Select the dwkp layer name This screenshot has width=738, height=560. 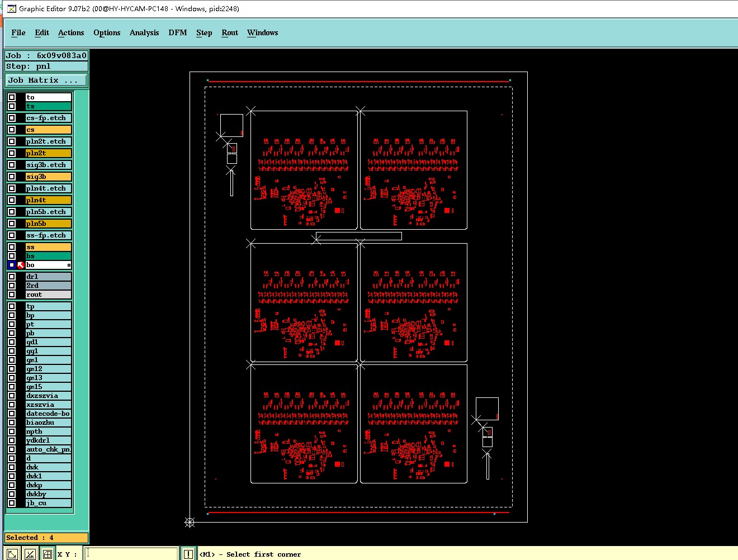coord(49,485)
